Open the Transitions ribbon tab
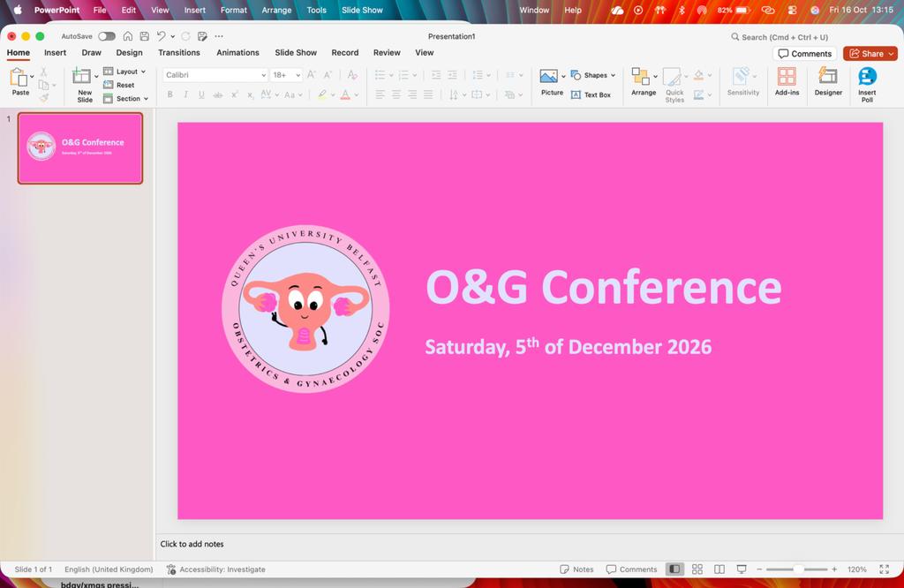The image size is (904, 588). pyautogui.click(x=179, y=52)
